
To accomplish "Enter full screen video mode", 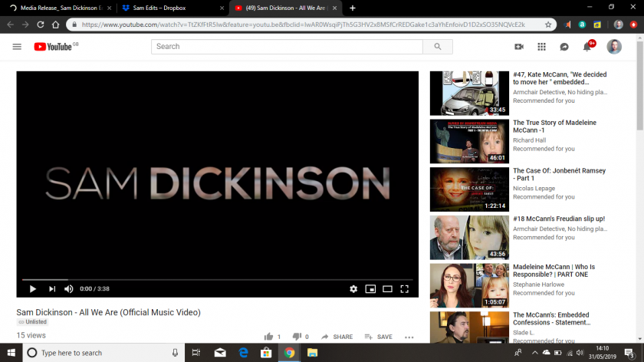I will click(405, 289).
